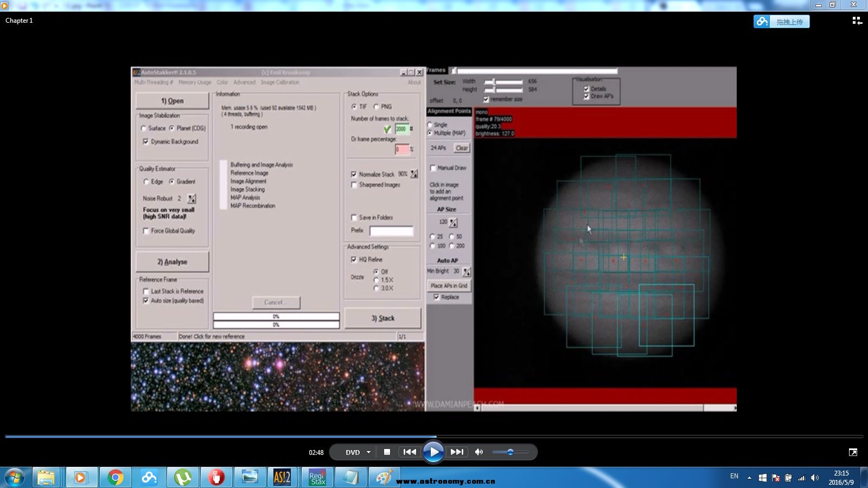Viewport: 868px width, 488px height.
Task: Select Drizzle 1.5X option
Action: coord(376,280)
